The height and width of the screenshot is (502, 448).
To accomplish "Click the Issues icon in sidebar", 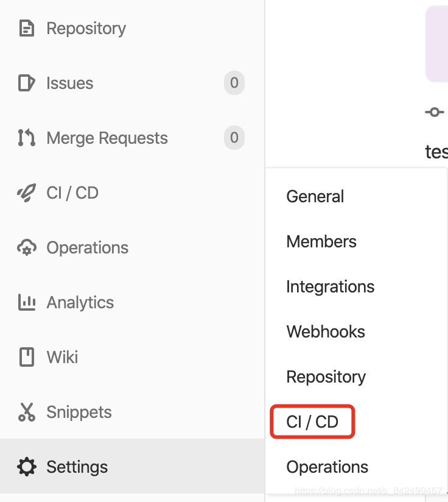I will click(26, 83).
